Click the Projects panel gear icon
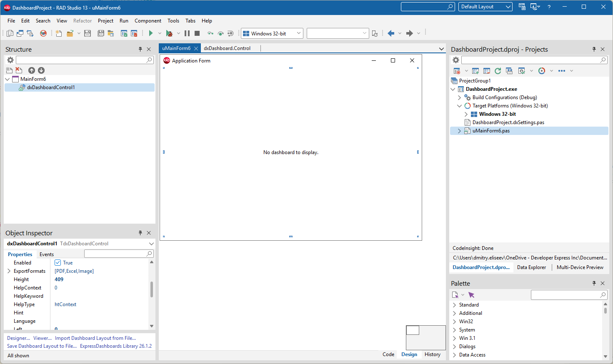The width and height of the screenshot is (613, 364). [456, 60]
